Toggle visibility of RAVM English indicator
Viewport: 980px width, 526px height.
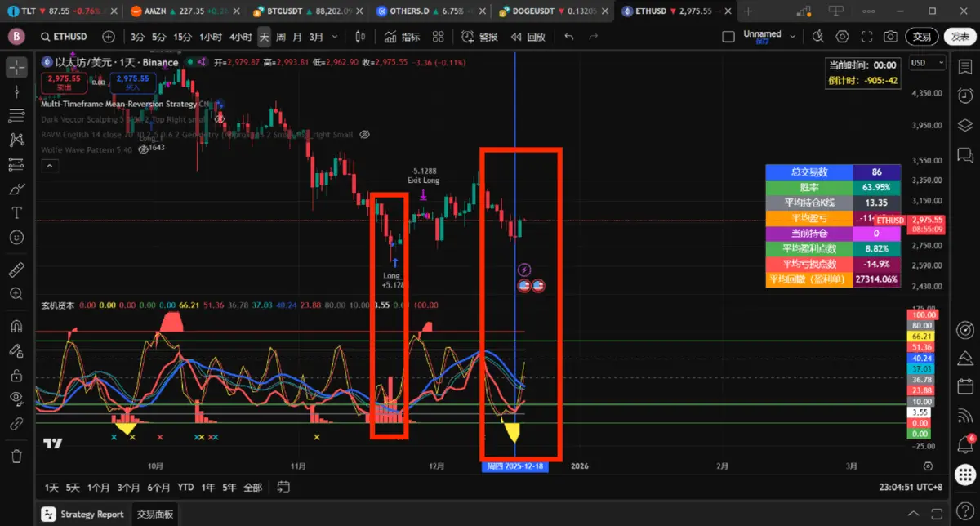coord(365,134)
